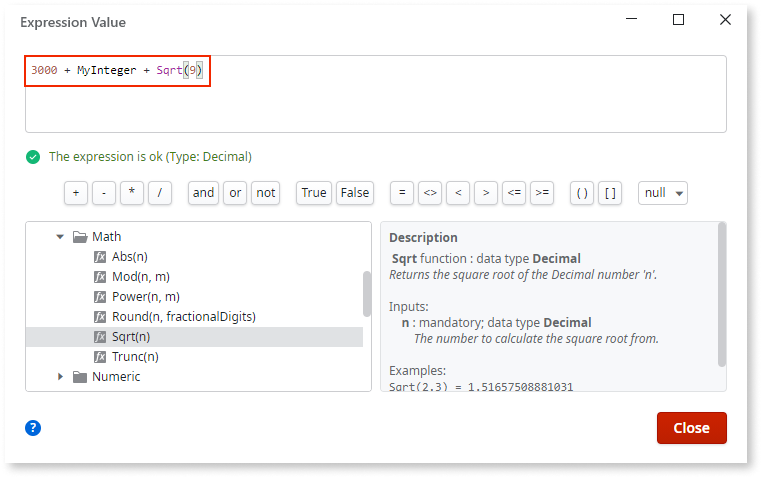Insert parentheses ( )

coord(582,193)
